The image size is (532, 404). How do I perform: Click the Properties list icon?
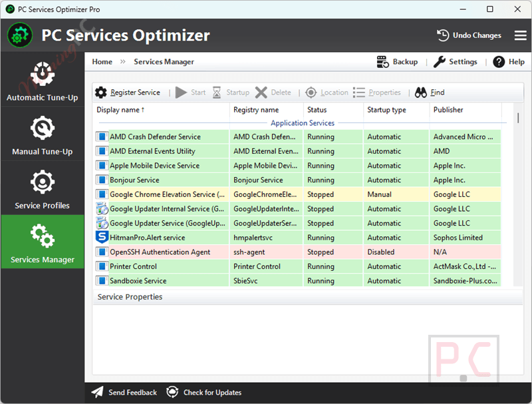pos(358,93)
